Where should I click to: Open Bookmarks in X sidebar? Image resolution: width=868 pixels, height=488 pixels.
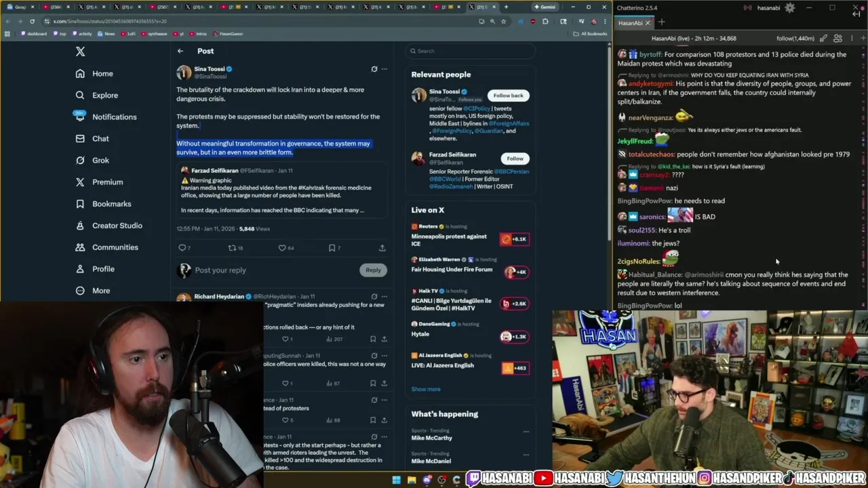[x=103, y=203]
